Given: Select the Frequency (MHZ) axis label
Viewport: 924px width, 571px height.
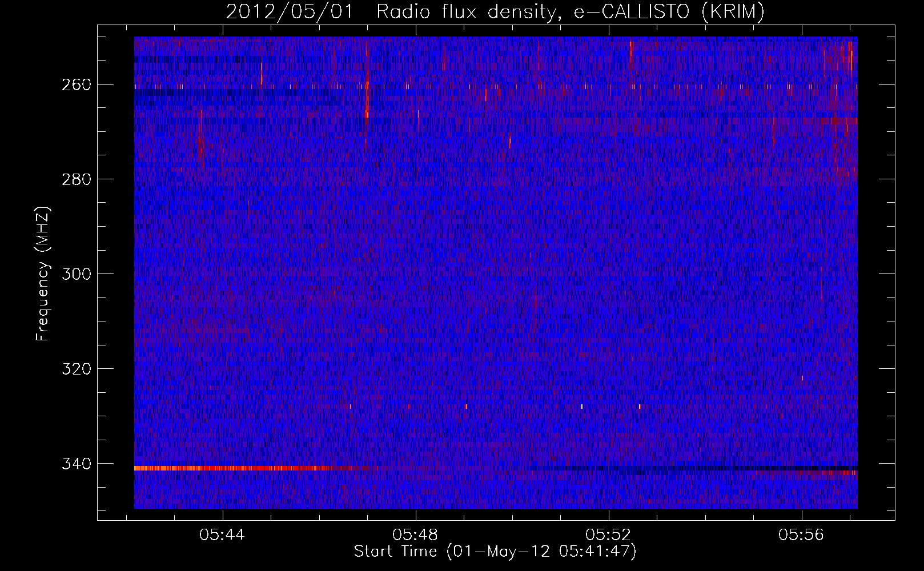Looking at the screenshot, I should 43,274.
